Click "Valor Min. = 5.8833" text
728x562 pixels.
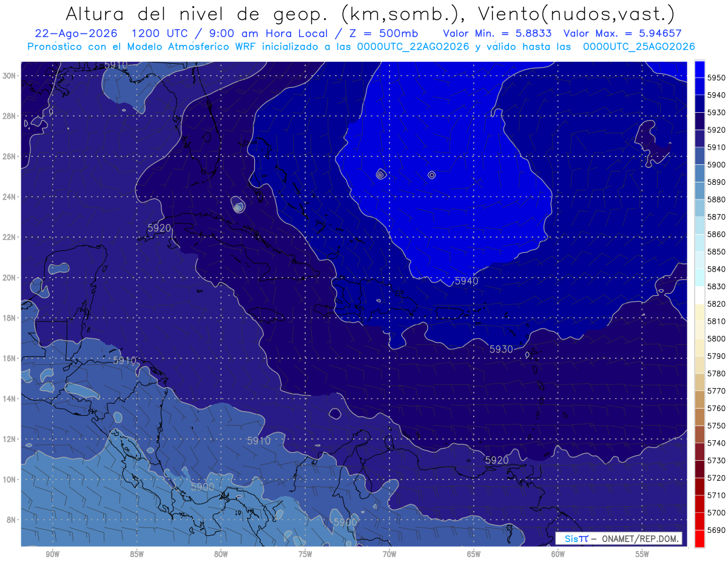[497, 33]
